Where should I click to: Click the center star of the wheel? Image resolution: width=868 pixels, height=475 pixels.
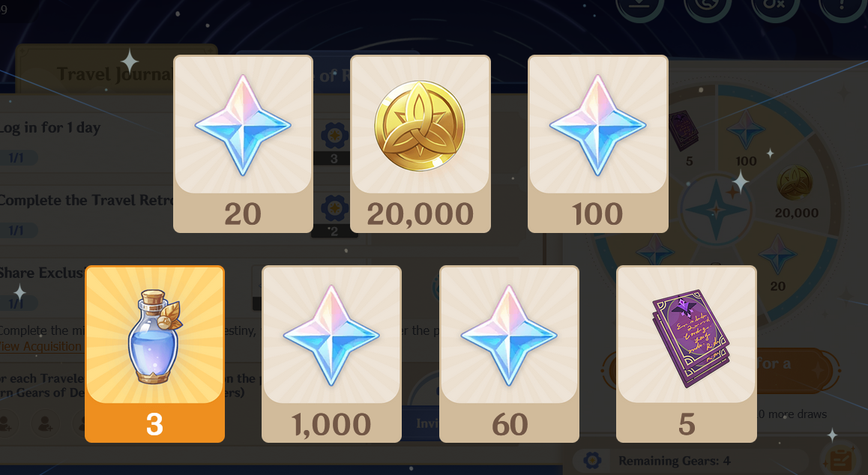coord(716,209)
